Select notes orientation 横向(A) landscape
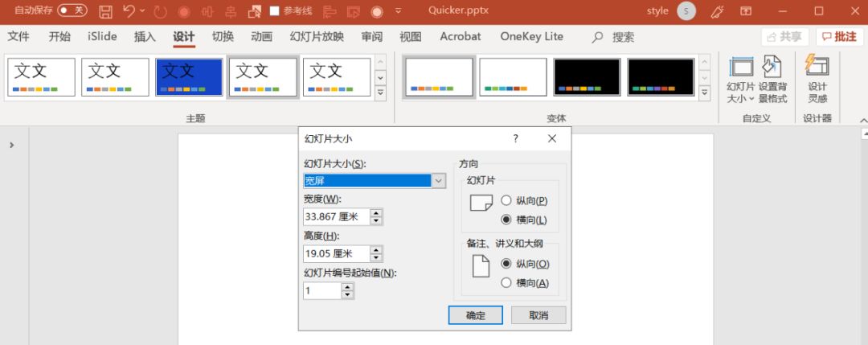 [525, 283]
